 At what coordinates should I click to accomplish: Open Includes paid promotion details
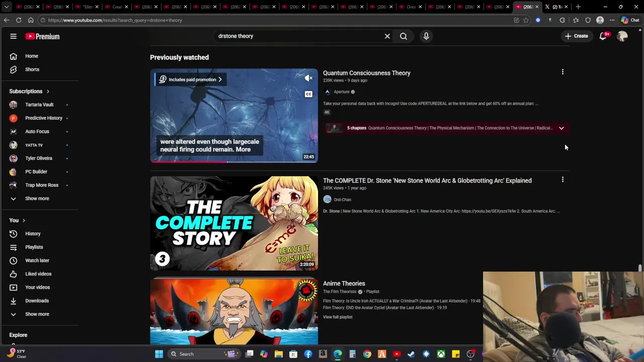tap(191, 79)
